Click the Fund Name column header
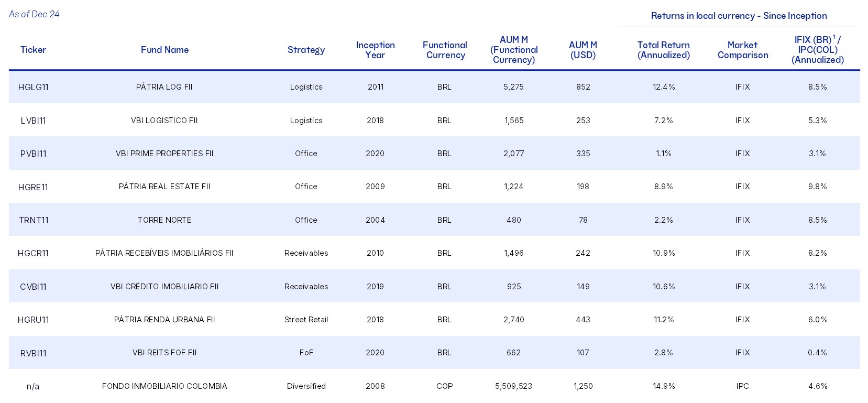868x403 pixels. (x=164, y=50)
